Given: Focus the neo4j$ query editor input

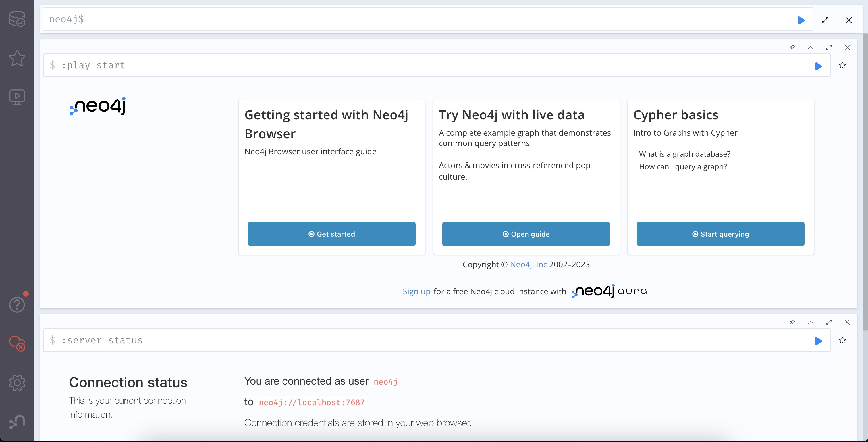Looking at the screenshot, I should click(404, 20).
